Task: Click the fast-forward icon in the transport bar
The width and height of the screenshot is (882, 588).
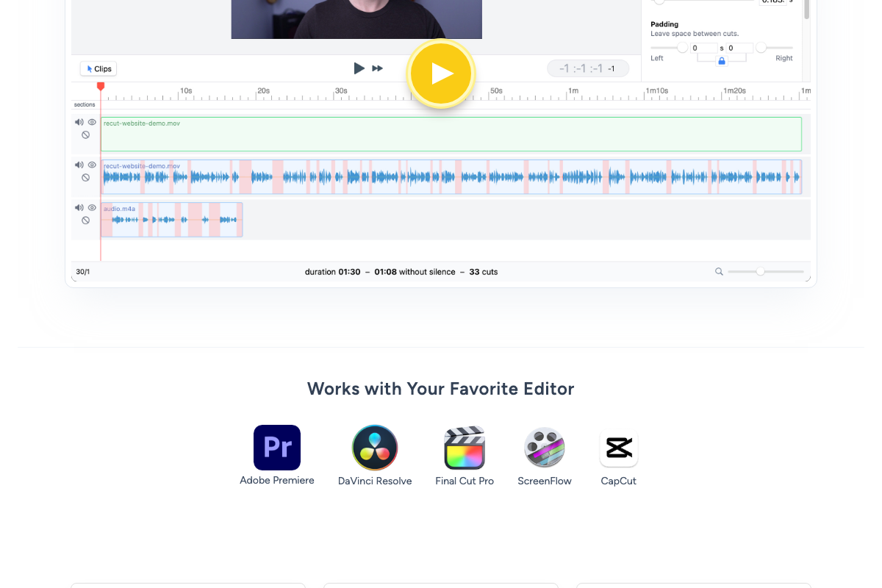Action: click(x=377, y=68)
